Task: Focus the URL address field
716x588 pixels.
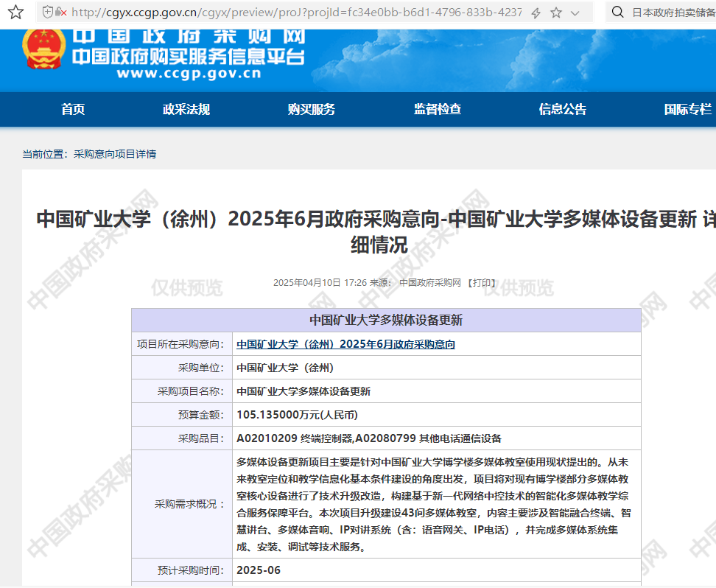Action: [296, 13]
